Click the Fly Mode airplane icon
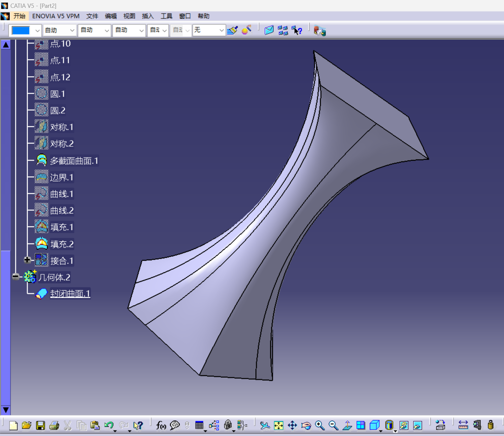504x436 pixels. [x=265, y=425]
